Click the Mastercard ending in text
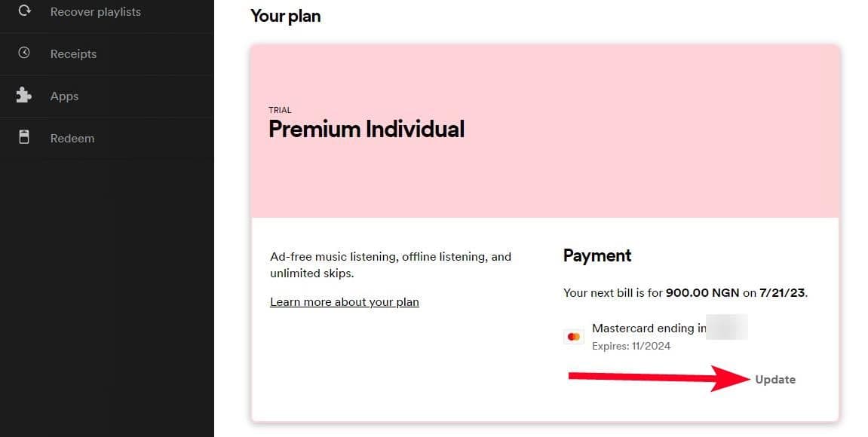The width and height of the screenshot is (868, 437). pyautogui.click(x=649, y=329)
